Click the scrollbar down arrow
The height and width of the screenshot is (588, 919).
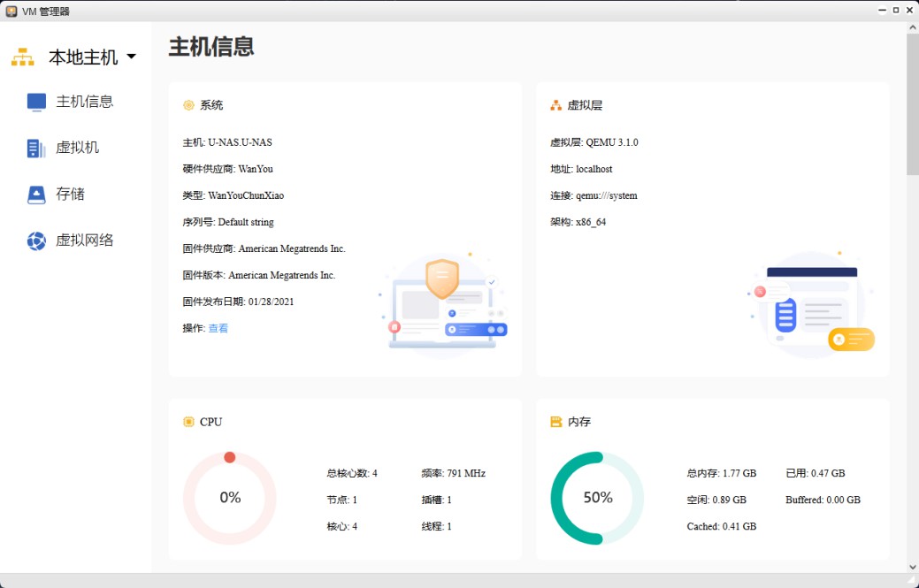point(912,566)
